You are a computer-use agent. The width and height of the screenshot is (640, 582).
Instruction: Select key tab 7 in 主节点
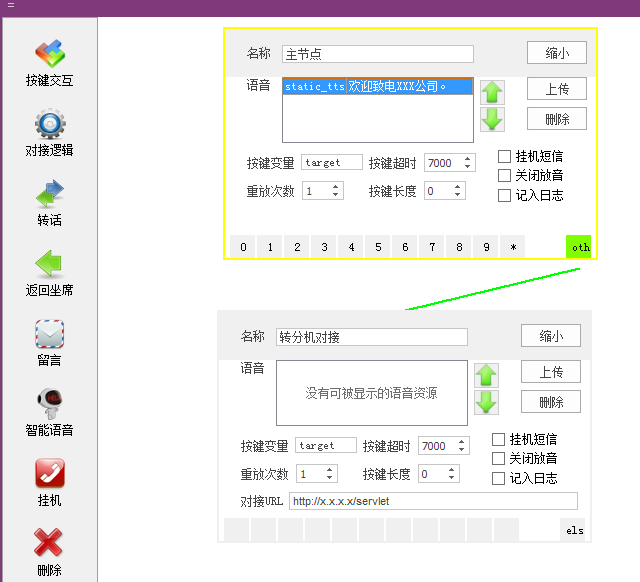click(432, 247)
